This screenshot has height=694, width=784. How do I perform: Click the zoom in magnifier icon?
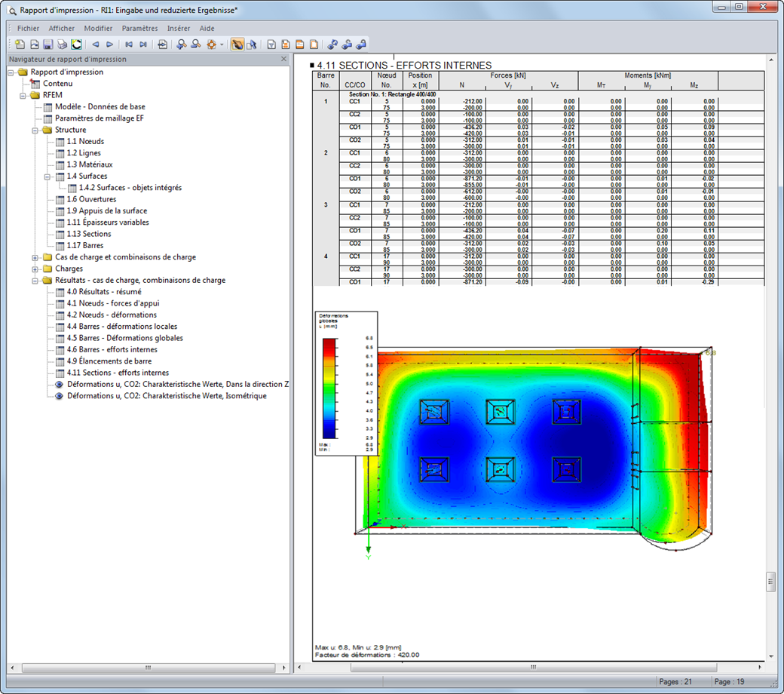[x=182, y=45]
